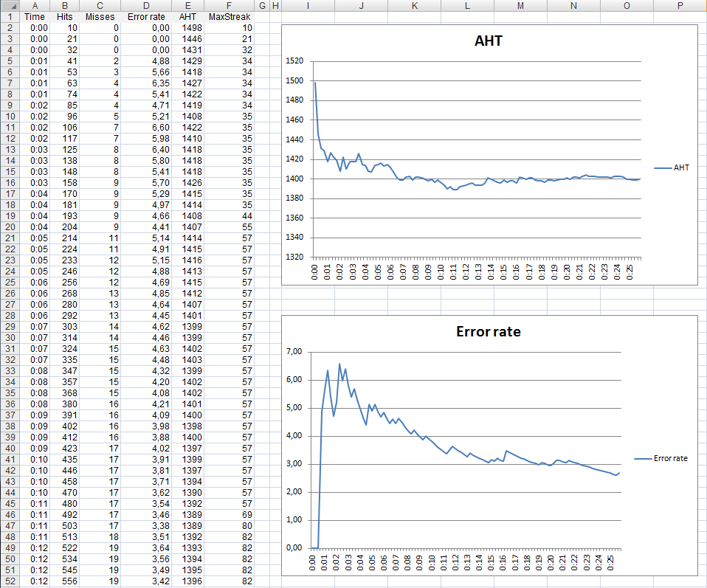Viewport: 707px width, 588px height.
Task: Select the MaxStreak header cell F1
Action: point(229,16)
